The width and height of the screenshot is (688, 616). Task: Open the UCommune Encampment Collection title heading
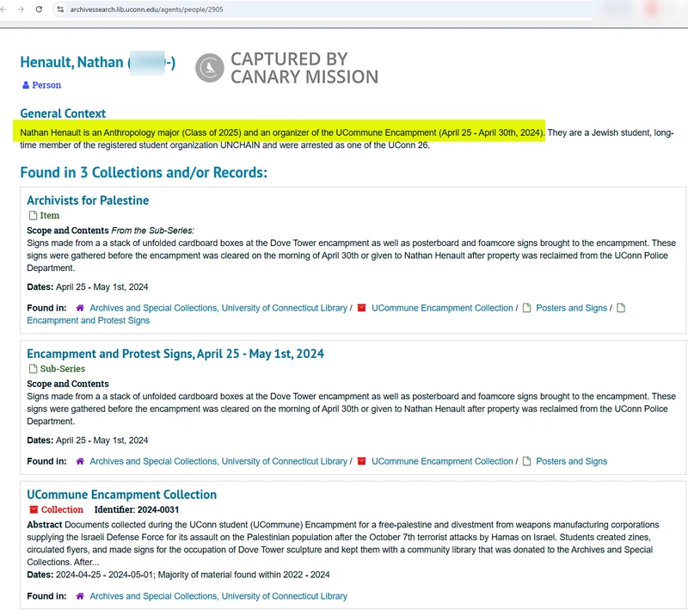point(121,495)
